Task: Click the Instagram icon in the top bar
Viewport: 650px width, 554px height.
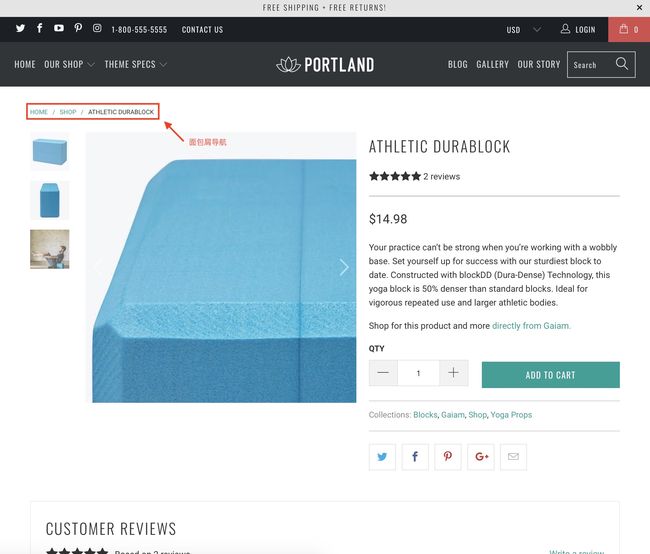Action: 97,28
